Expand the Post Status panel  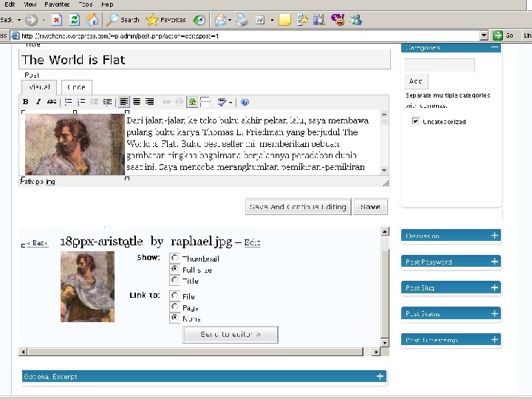494,313
